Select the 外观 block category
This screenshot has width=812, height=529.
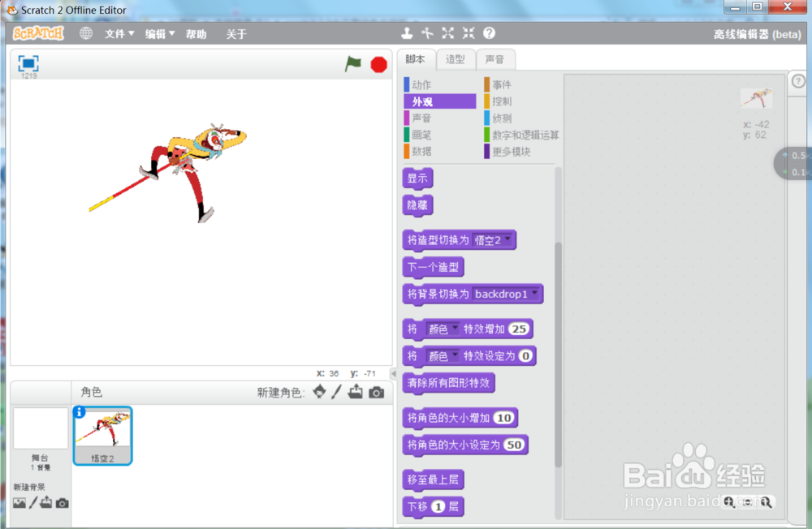(439, 101)
